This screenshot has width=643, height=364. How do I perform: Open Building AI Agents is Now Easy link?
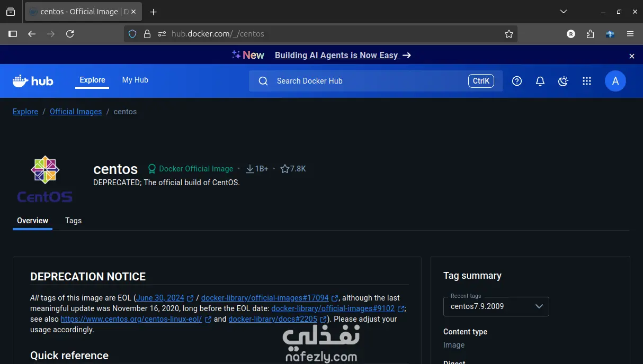click(343, 55)
